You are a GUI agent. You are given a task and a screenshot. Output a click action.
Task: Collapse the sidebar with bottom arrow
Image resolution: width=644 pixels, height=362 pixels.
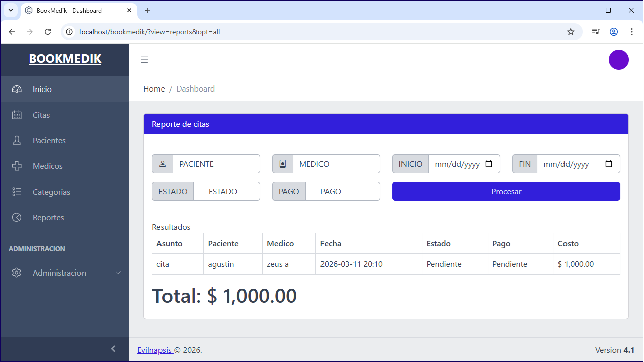click(113, 349)
